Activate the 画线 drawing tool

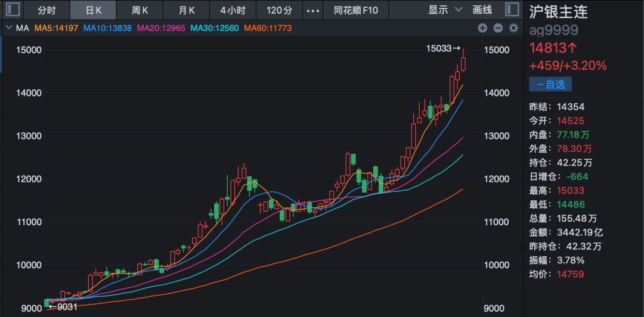(x=482, y=10)
